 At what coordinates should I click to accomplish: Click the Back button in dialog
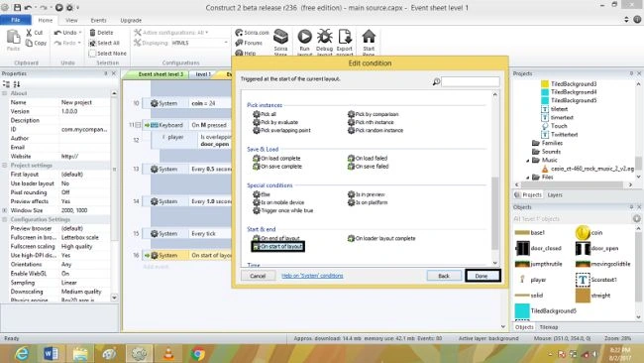(444, 276)
